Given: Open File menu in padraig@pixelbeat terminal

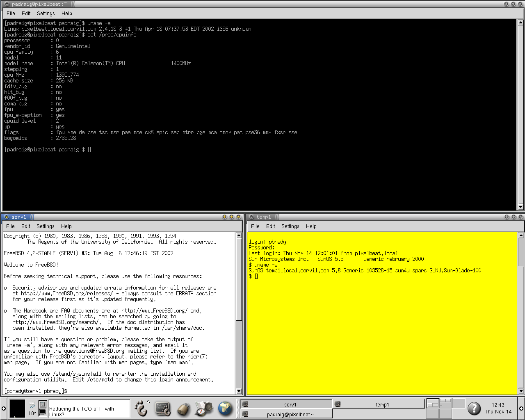Looking at the screenshot, I should point(11,14).
